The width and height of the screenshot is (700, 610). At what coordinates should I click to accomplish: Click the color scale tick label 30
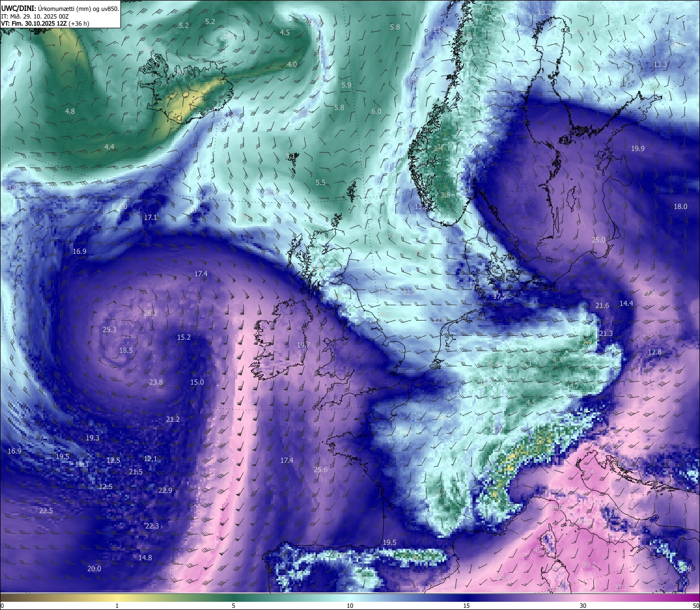click(583, 606)
